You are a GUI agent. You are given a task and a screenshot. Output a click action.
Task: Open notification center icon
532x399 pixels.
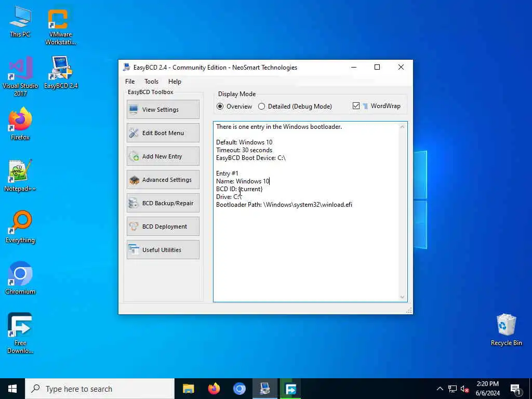[x=515, y=389]
